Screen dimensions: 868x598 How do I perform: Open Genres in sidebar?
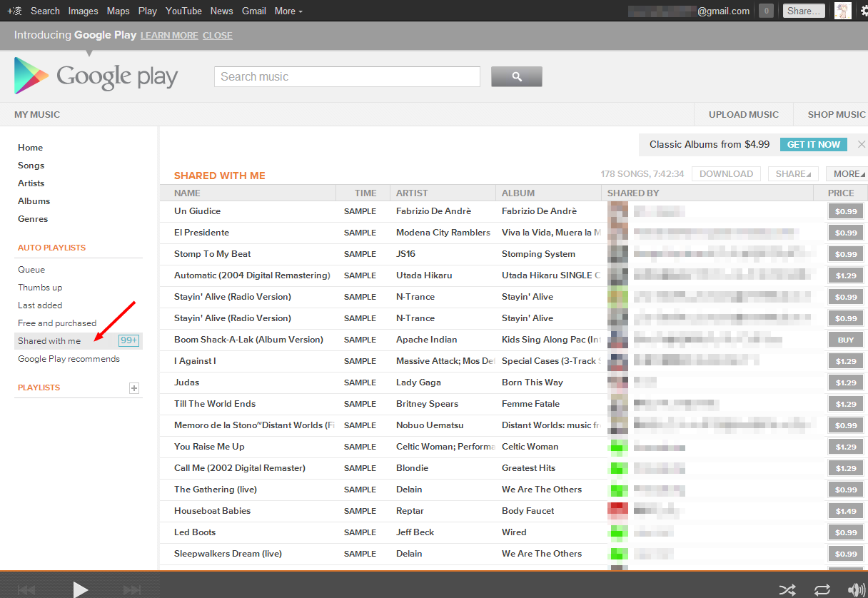tap(33, 219)
